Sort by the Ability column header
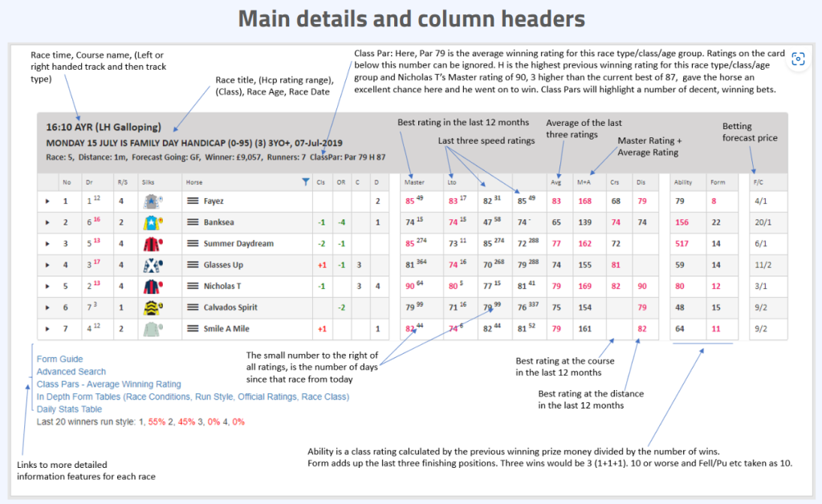Image resolution: width=822 pixels, height=504 pixels. click(x=683, y=182)
